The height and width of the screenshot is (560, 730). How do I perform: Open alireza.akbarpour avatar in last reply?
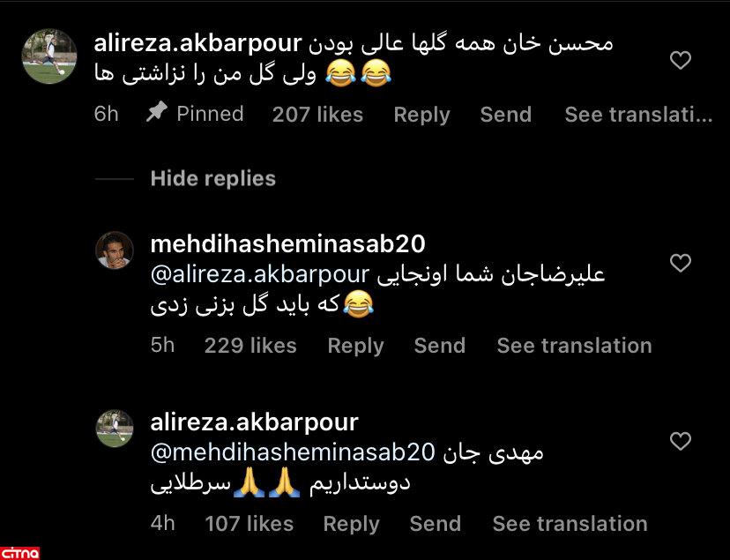[x=115, y=429]
